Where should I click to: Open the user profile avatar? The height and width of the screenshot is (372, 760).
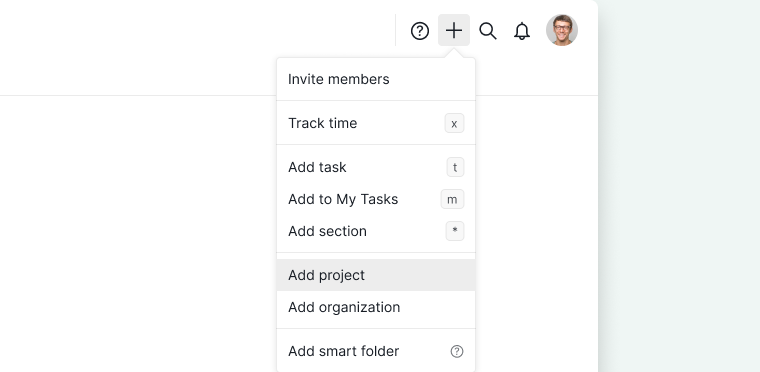(x=562, y=30)
